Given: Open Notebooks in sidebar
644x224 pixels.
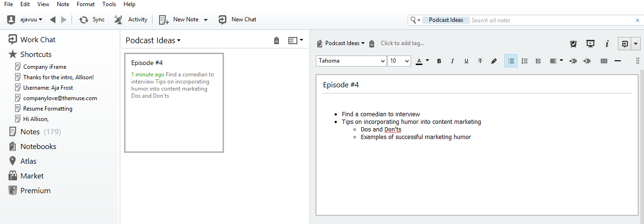Looking at the screenshot, I should (x=33, y=146).
